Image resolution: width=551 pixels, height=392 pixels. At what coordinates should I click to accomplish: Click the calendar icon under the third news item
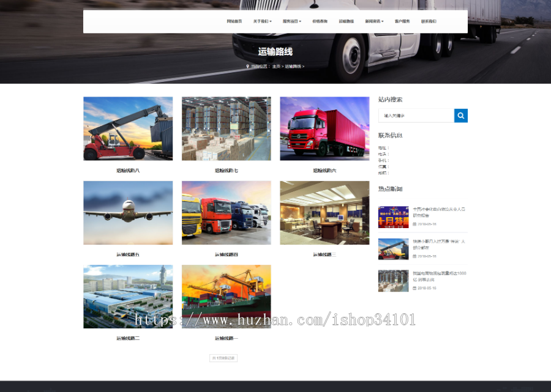coord(414,287)
